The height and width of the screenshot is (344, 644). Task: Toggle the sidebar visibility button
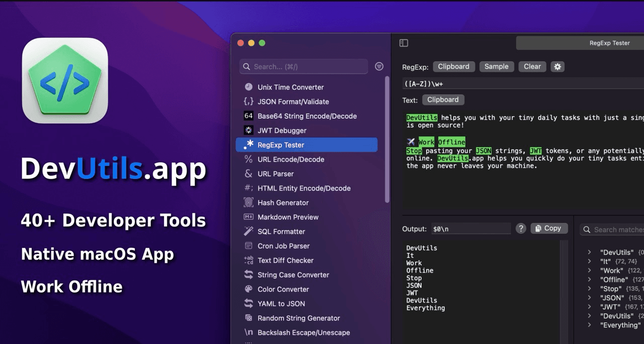(x=404, y=43)
